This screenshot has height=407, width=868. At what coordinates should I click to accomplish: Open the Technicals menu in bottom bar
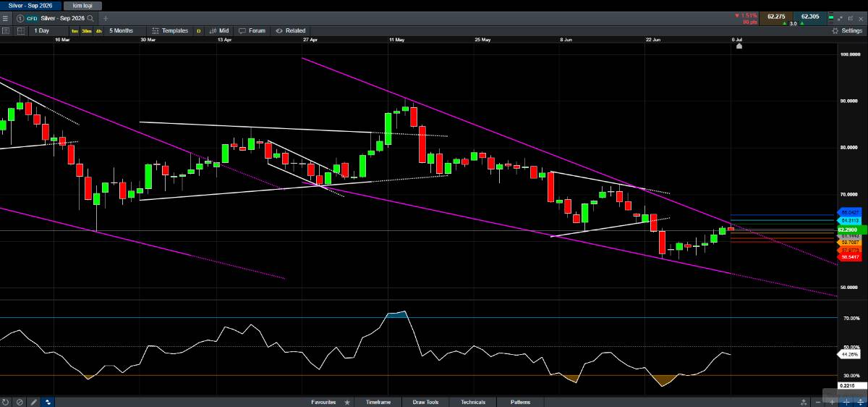click(472, 402)
